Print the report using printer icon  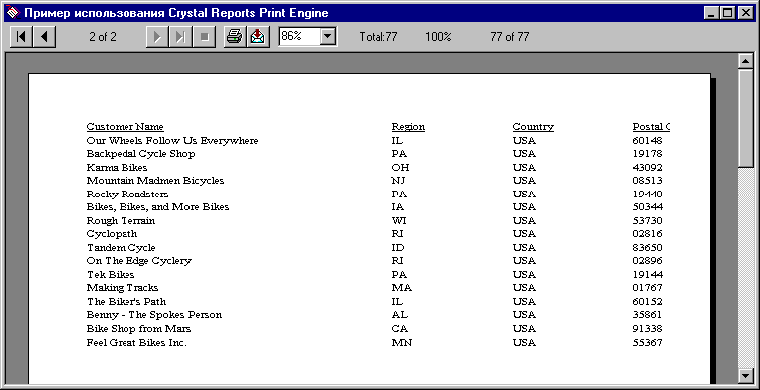tap(235, 37)
